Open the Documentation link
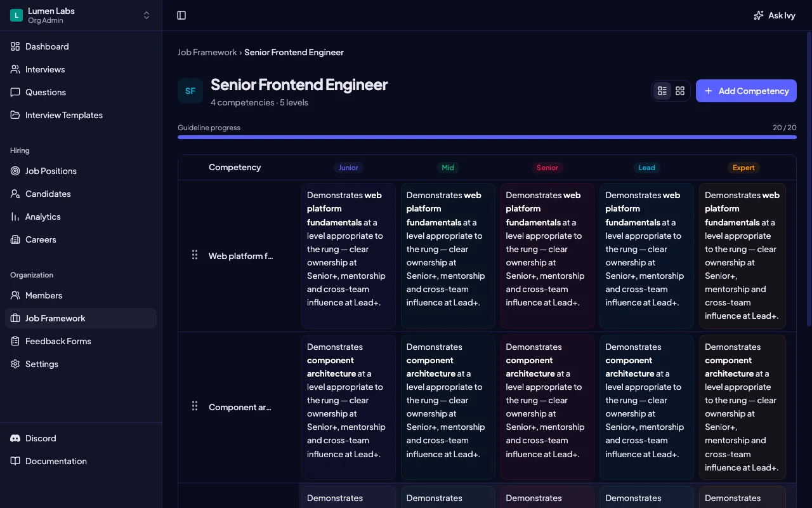The width and height of the screenshot is (812, 508). [81, 461]
